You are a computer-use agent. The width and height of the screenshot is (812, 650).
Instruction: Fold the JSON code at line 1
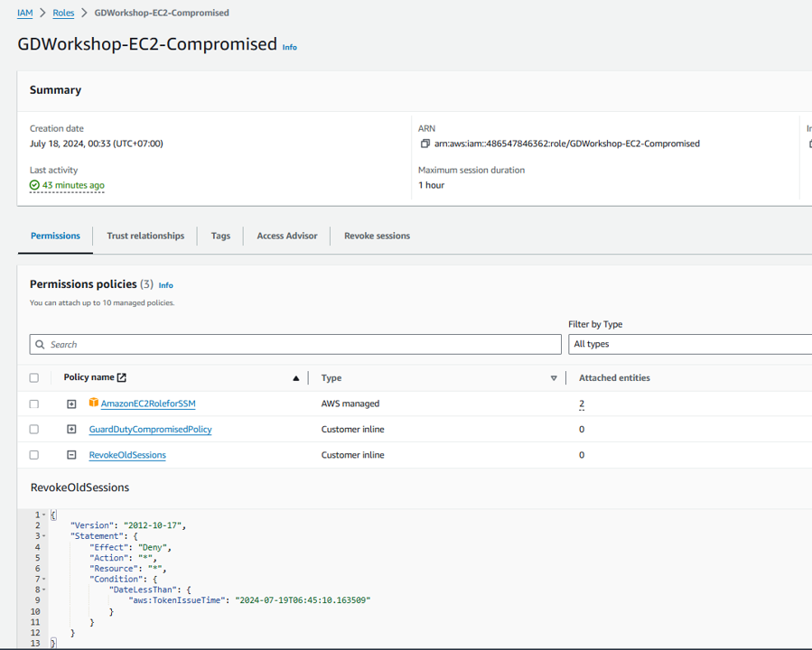44,515
